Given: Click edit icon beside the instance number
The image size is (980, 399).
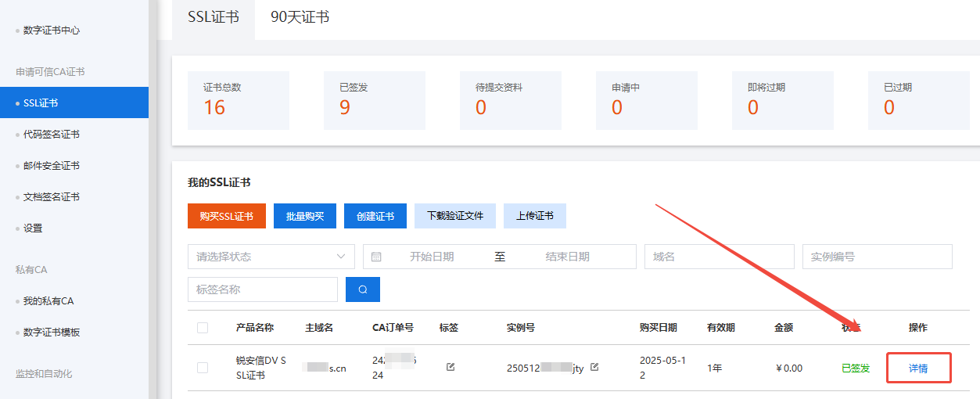Looking at the screenshot, I should (x=594, y=367).
